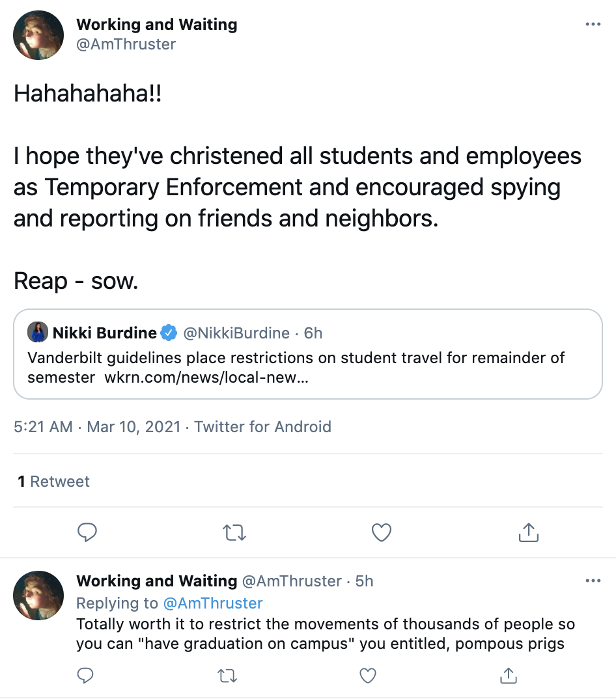Reply to the follow-up tweet
616x699 pixels.
[86, 676]
